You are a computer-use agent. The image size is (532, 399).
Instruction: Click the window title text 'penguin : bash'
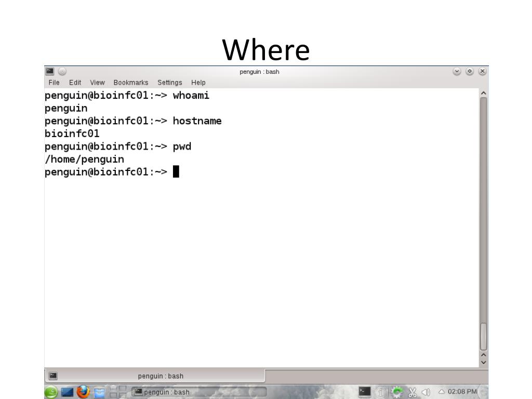(259, 72)
